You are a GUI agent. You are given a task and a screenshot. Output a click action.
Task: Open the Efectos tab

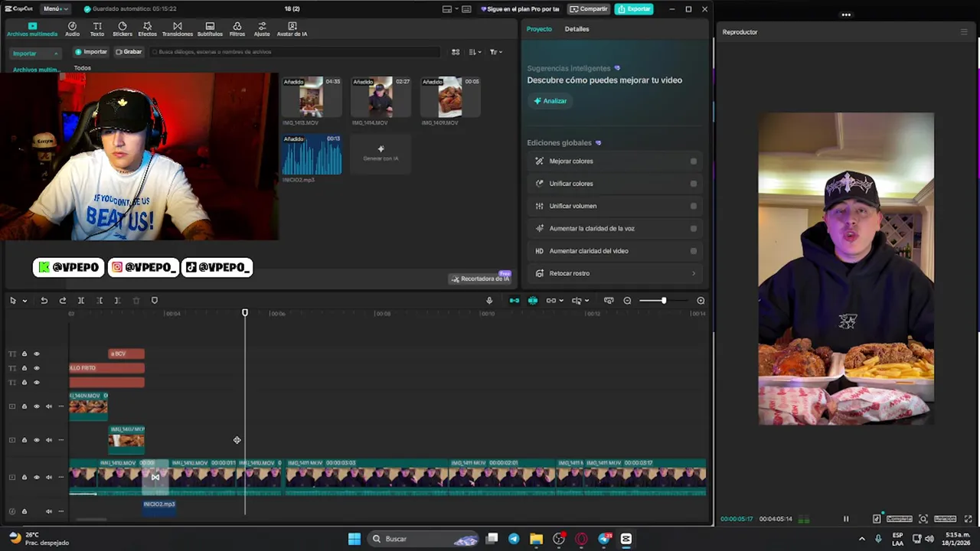(147, 29)
